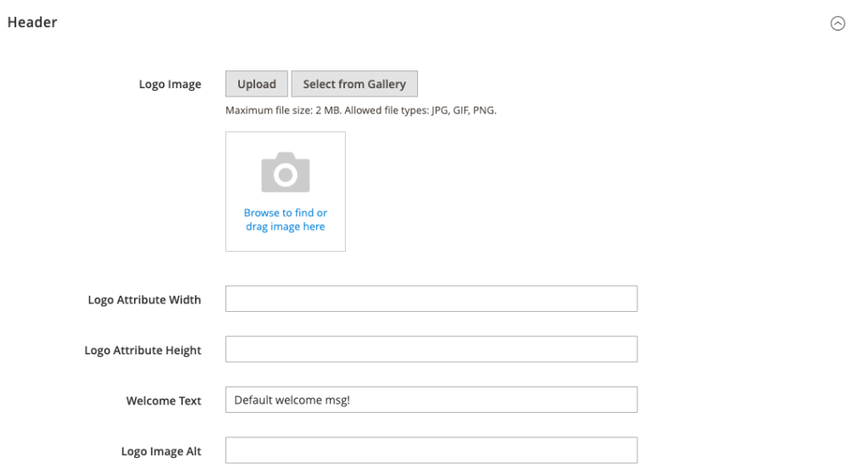Click the Logo Image label

pos(170,85)
